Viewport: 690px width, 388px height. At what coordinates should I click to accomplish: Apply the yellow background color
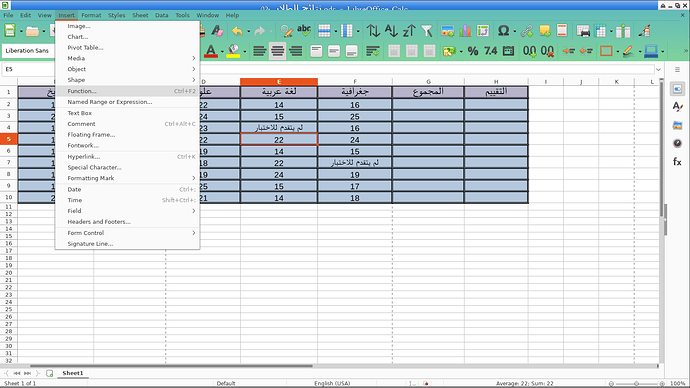tap(234, 51)
